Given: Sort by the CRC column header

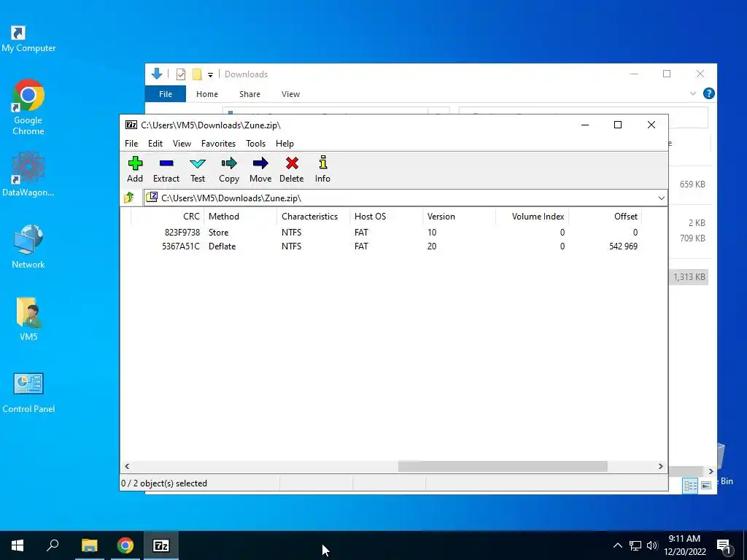Looking at the screenshot, I should click(167, 216).
